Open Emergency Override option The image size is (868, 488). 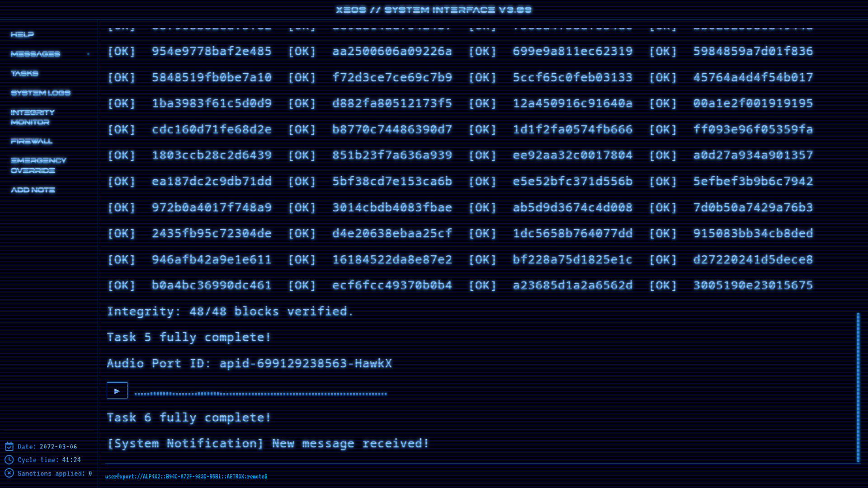tap(38, 165)
